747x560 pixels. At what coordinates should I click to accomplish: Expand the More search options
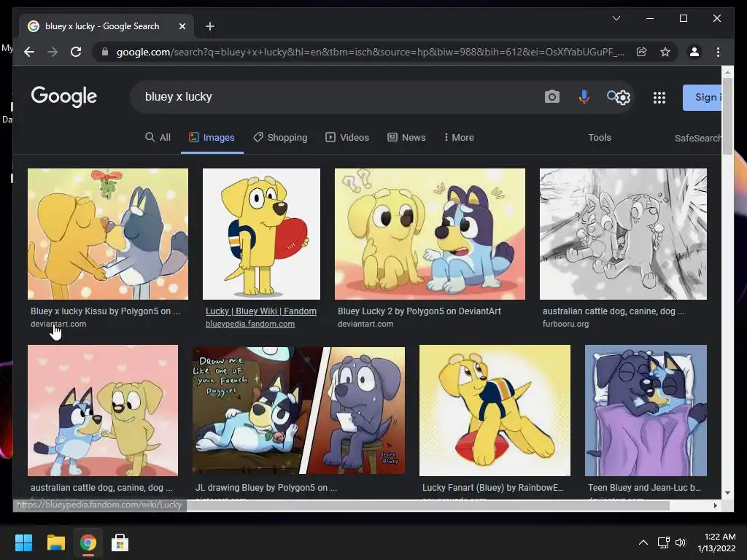click(459, 138)
